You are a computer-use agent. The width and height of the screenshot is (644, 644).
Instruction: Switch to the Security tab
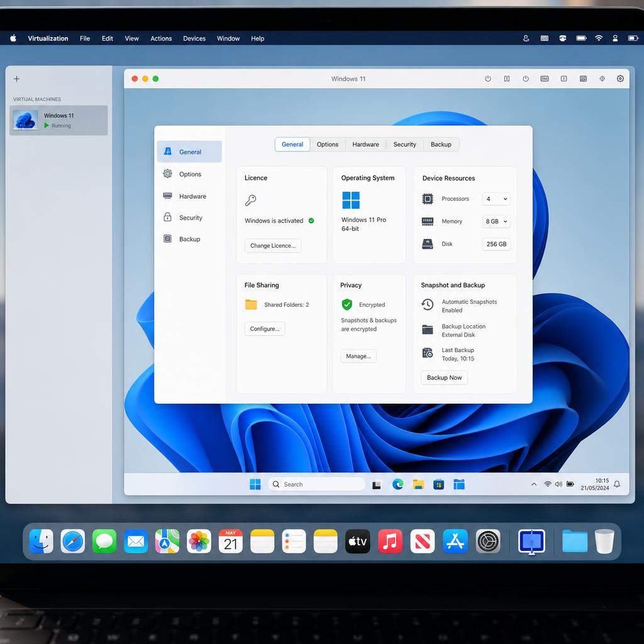coord(404,145)
